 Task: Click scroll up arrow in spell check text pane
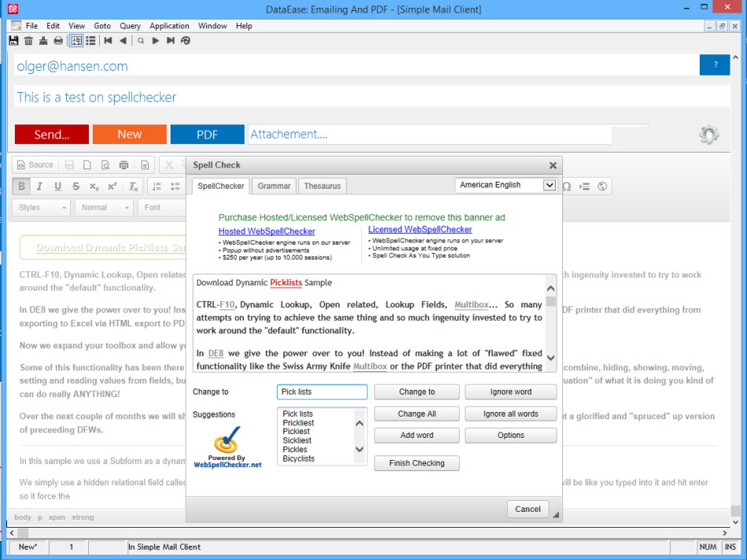tap(550, 289)
